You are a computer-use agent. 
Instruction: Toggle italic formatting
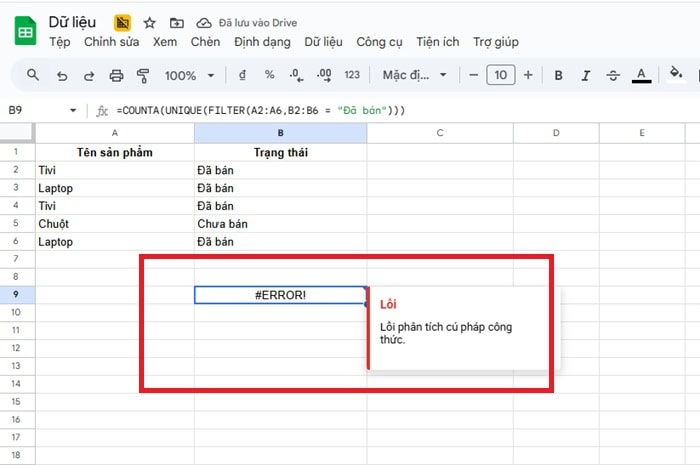[586, 75]
